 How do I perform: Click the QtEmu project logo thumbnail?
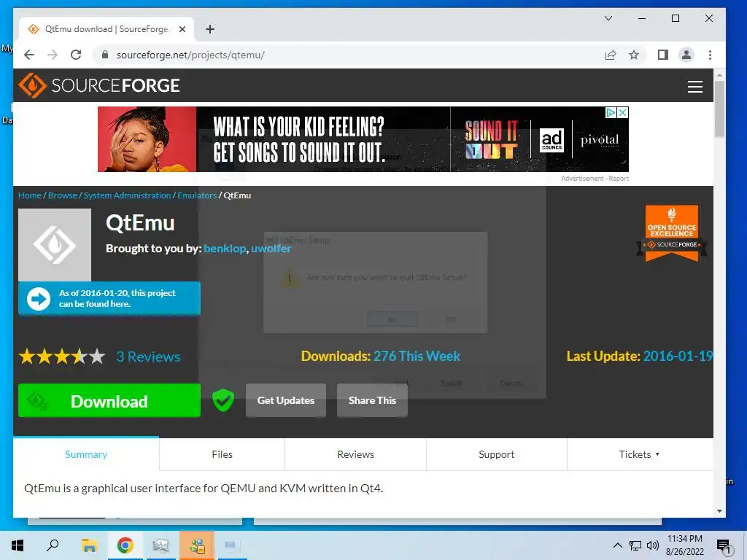[55, 245]
